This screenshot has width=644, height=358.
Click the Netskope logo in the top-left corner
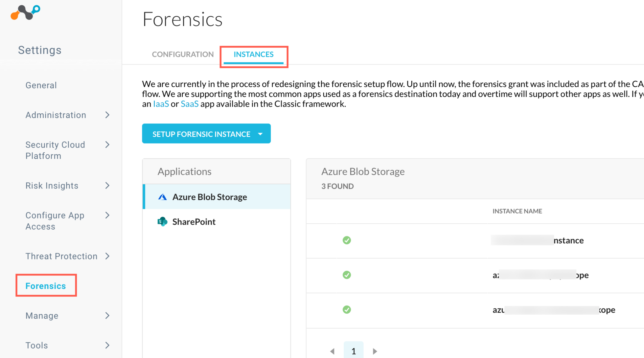click(25, 13)
